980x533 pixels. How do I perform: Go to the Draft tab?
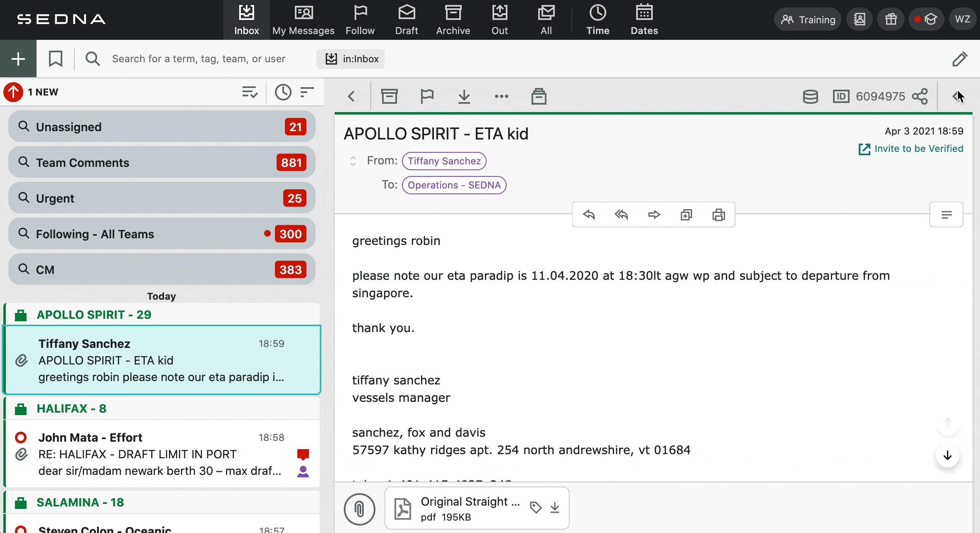(407, 20)
